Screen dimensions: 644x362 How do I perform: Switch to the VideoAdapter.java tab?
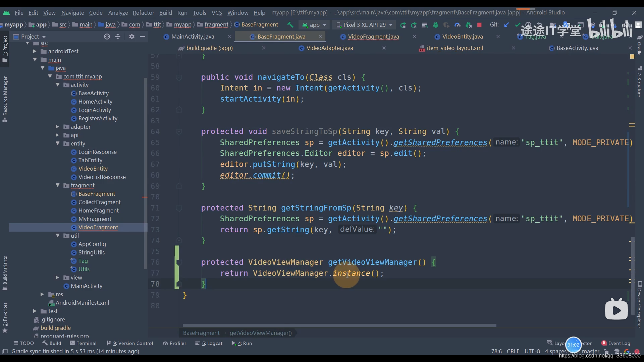point(329,48)
